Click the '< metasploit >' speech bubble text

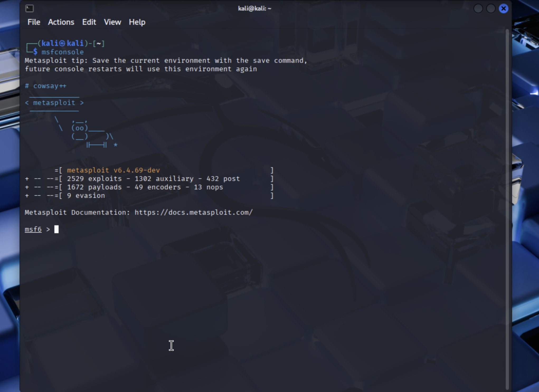[54, 103]
